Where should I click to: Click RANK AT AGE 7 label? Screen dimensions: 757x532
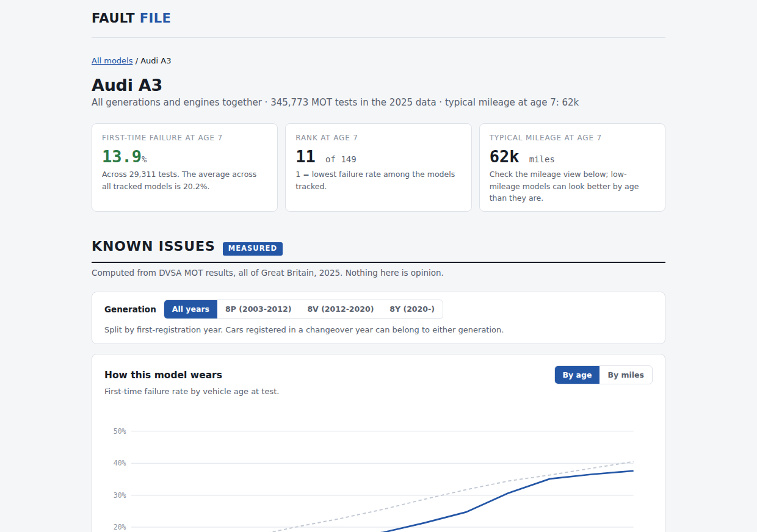(x=327, y=138)
